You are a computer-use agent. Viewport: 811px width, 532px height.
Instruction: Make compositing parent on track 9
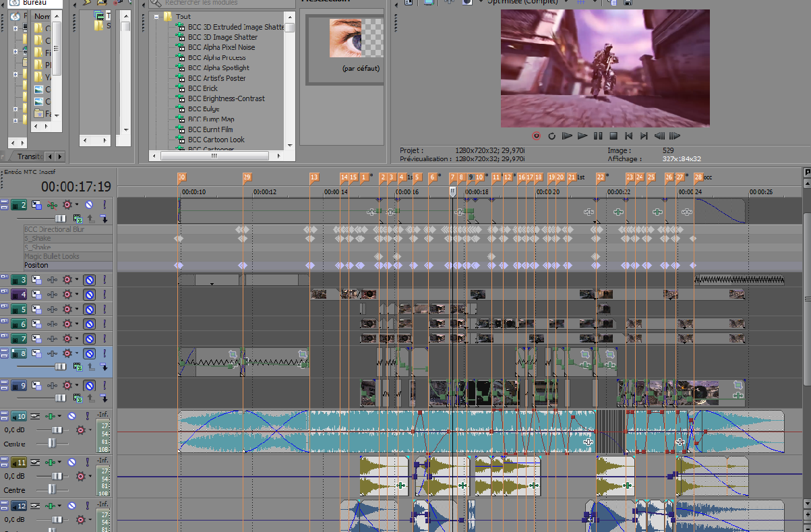click(90, 400)
